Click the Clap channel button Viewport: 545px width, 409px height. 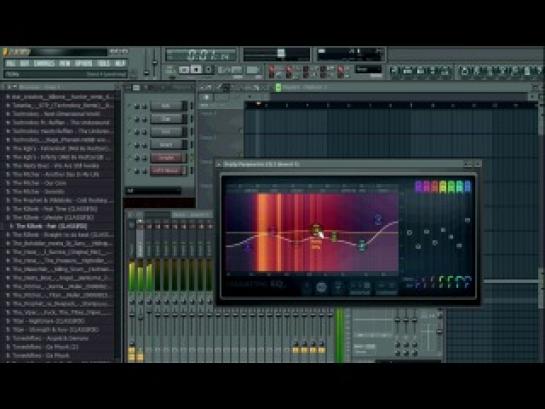[x=168, y=119]
